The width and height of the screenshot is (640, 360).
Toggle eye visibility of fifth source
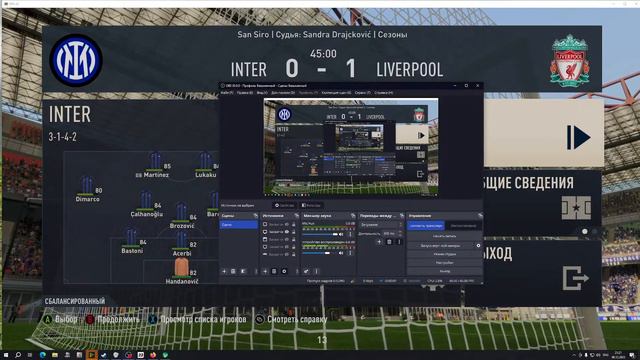click(x=287, y=254)
